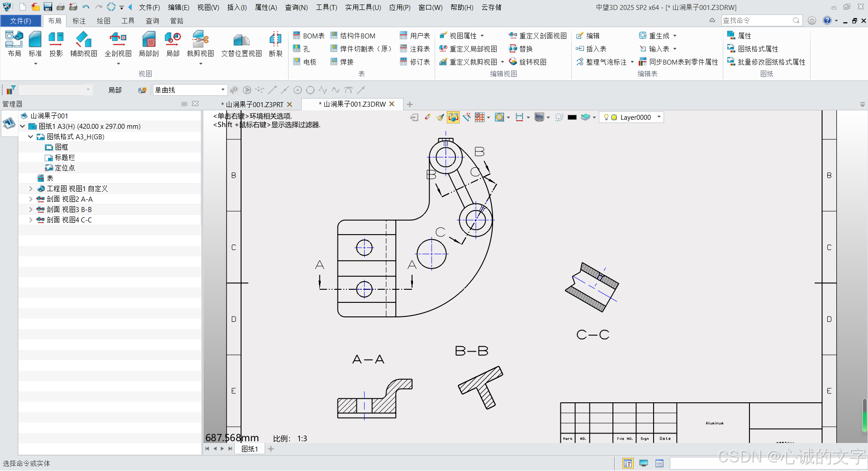868x471 pixels.
Task: Add a new sheet with plus beside 图纸1
Action: 271,449
